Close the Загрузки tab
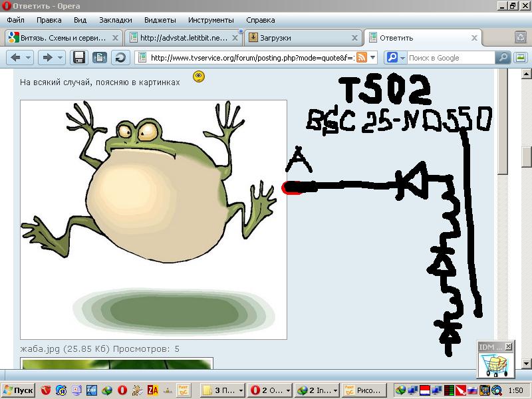This screenshot has height=399, width=532. pos(355,38)
